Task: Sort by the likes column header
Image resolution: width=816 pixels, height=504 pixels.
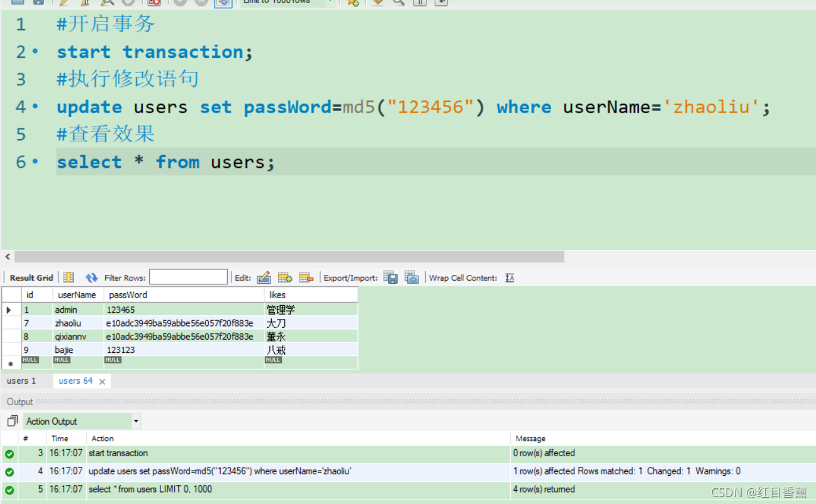Action: tap(311, 294)
